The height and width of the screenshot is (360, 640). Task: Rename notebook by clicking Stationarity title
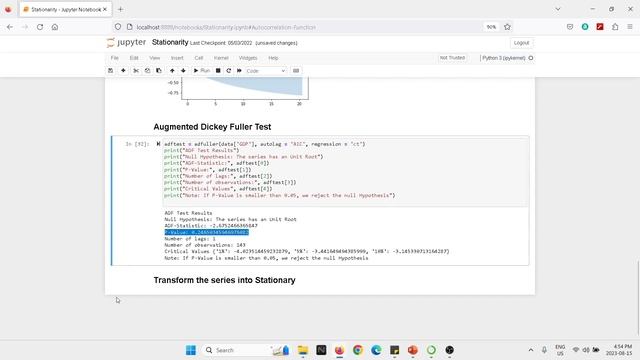coord(170,42)
